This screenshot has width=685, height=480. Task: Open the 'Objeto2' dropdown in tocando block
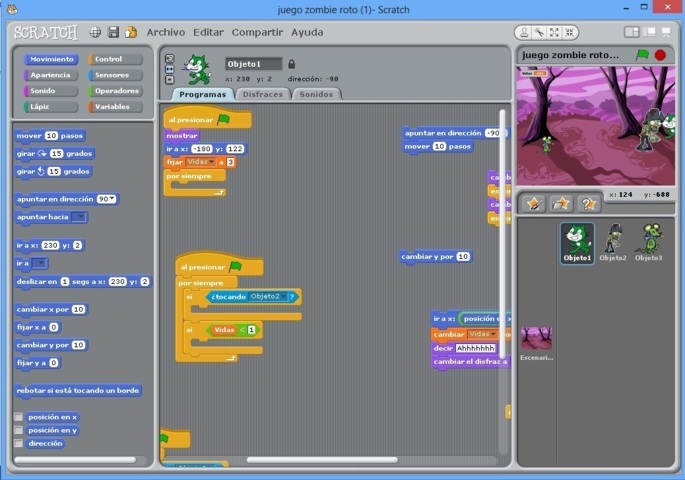tap(283, 297)
